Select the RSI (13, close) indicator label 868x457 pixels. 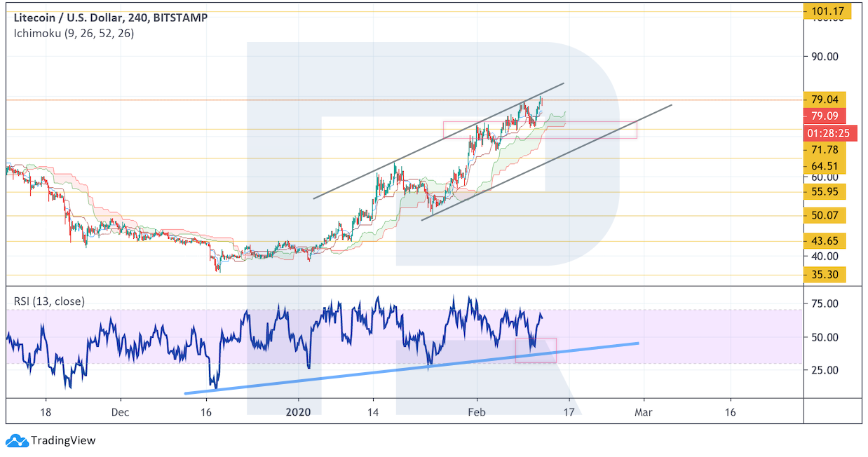49,301
